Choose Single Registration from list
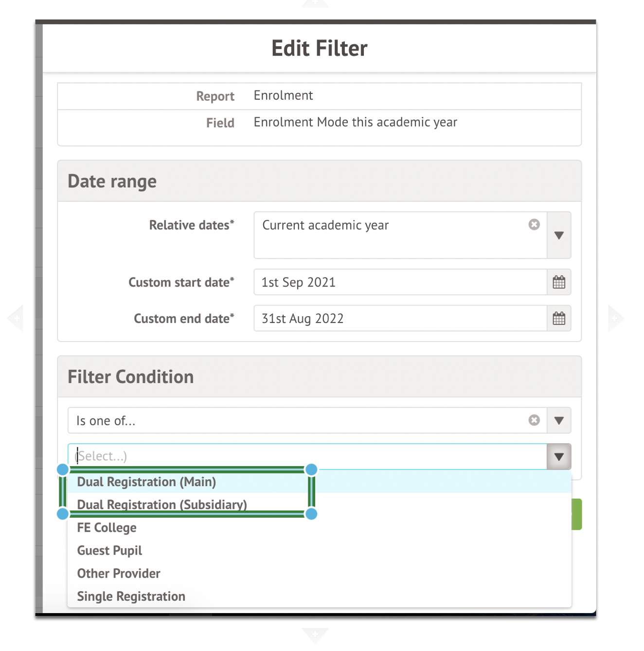This screenshot has height=651, width=644. pos(131,597)
